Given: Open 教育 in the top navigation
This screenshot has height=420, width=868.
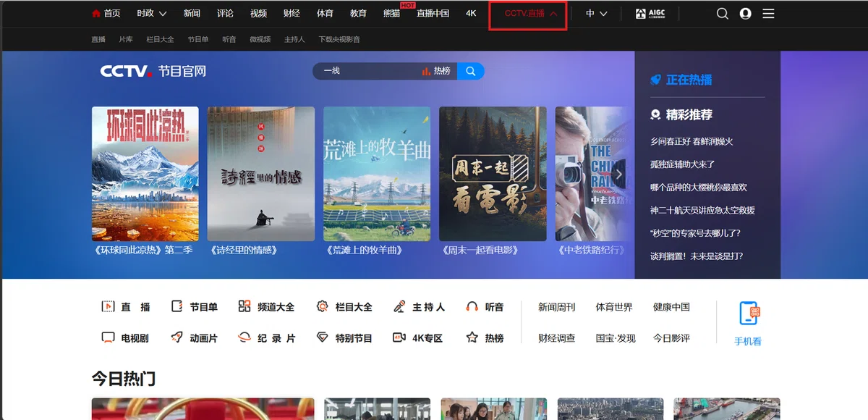Looking at the screenshot, I should click(358, 14).
